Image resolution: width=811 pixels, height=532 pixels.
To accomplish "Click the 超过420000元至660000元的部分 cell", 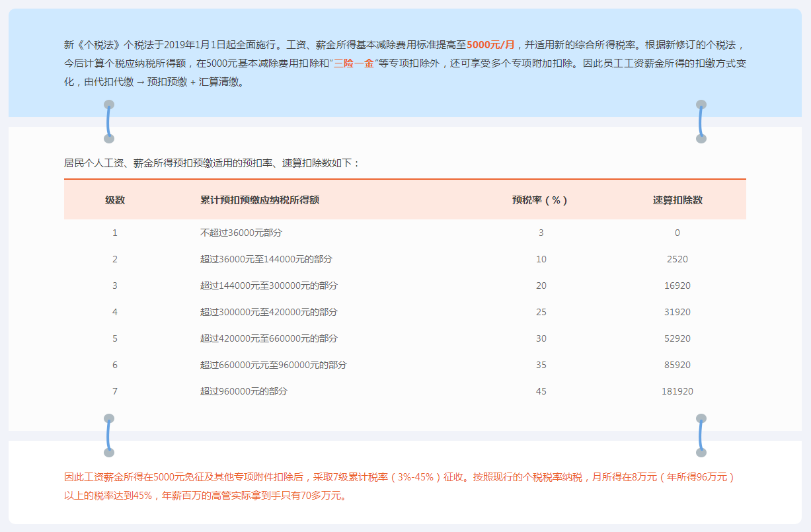I will pyautogui.click(x=269, y=338).
